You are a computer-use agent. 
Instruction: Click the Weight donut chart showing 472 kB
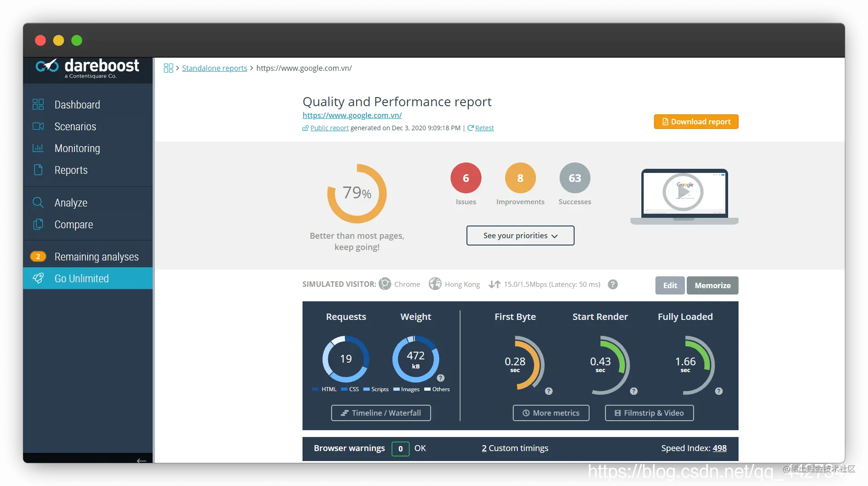pos(416,359)
